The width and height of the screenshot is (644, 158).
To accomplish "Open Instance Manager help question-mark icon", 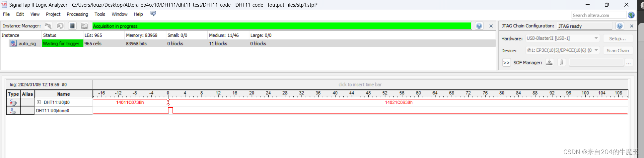I will pos(479,26).
